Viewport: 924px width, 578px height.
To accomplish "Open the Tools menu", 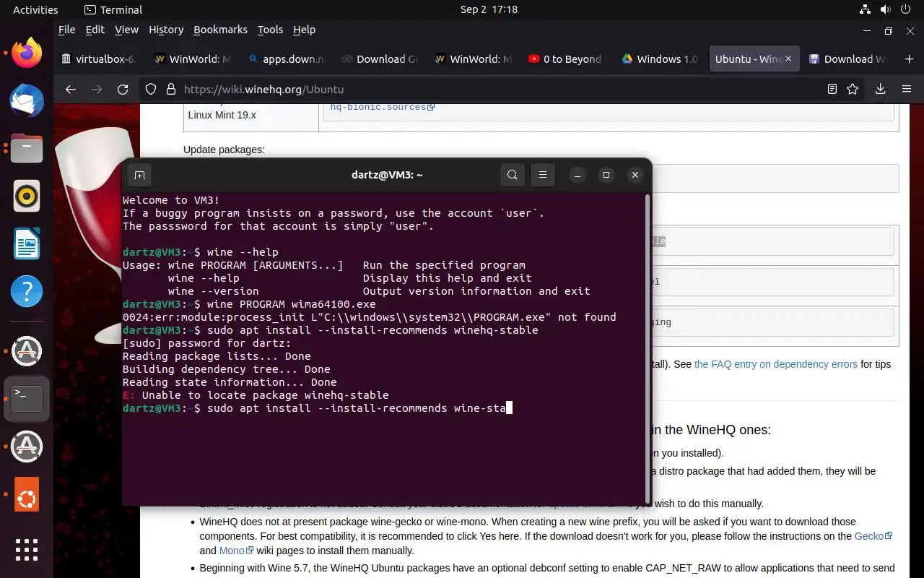I will tap(270, 30).
